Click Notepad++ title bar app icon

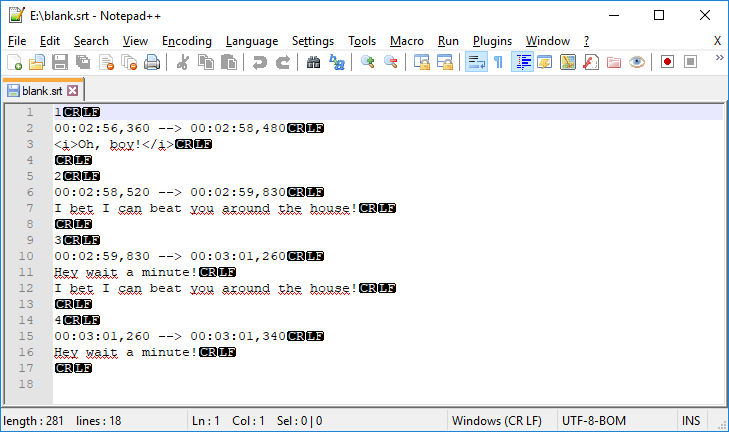[16, 15]
